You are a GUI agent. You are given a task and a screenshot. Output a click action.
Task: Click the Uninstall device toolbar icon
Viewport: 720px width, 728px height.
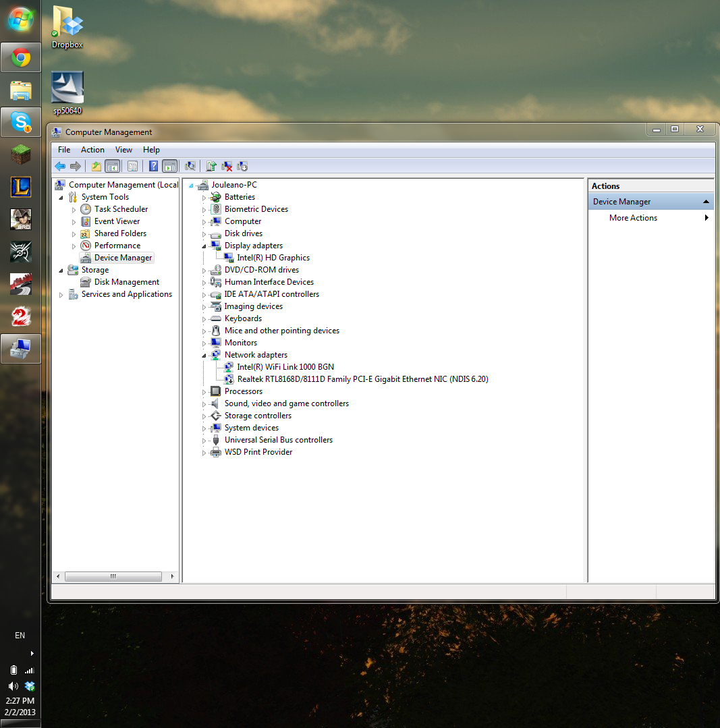pos(227,166)
